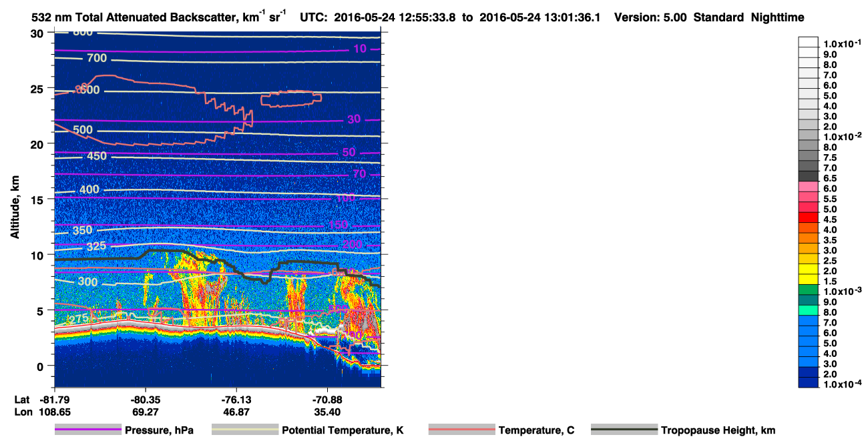Image resolution: width=868 pixels, height=445 pixels.
Task: Click the latitude value "-81.79"
Action: point(55,399)
